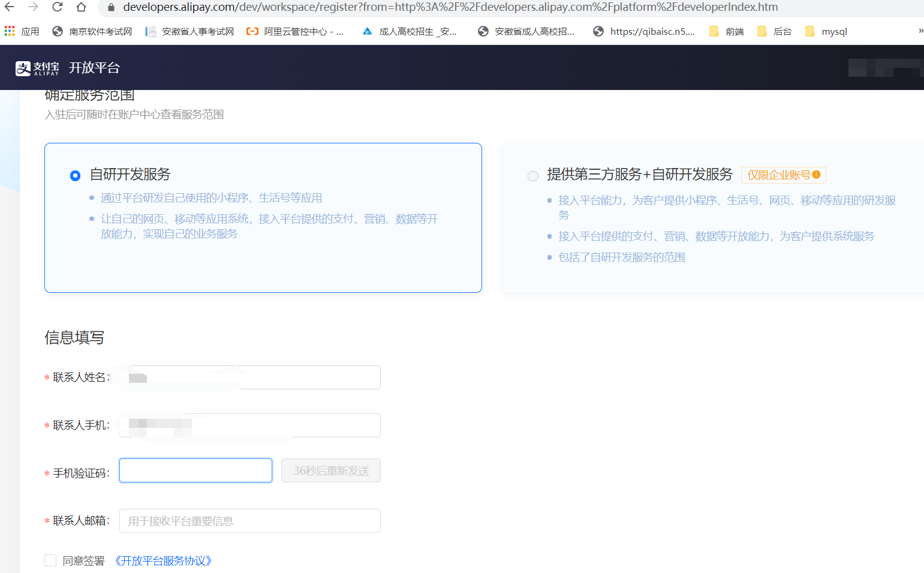The image size is (924, 573).
Task: Check the 同意签署 agreement checkbox
Action: [x=50, y=560]
